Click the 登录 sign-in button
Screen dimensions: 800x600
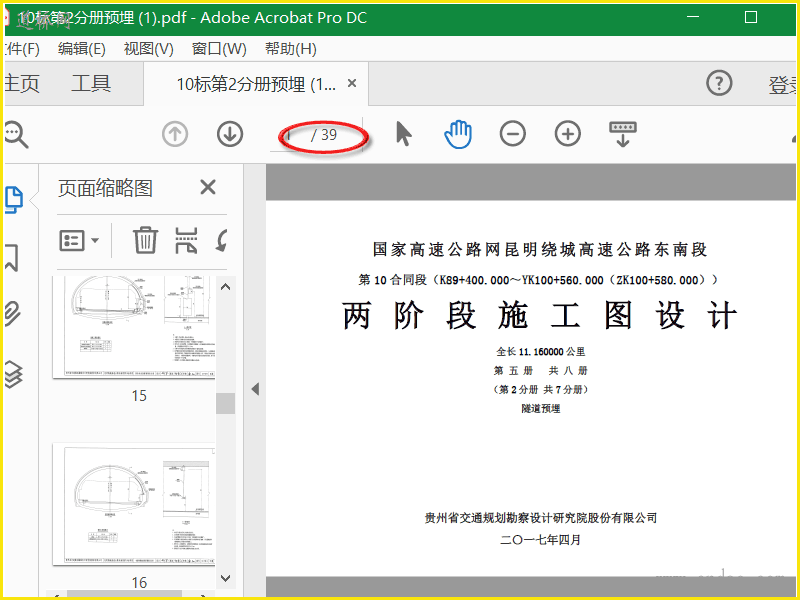[783, 85]
